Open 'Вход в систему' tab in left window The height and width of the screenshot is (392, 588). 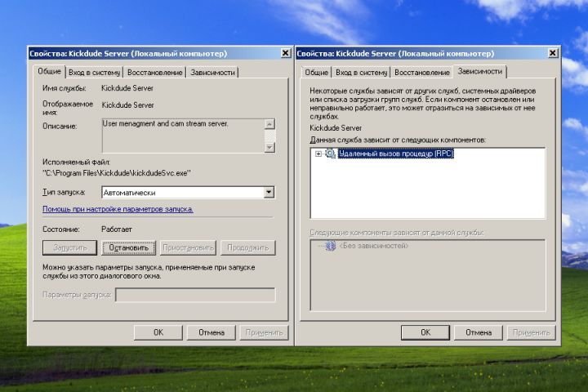94,73
